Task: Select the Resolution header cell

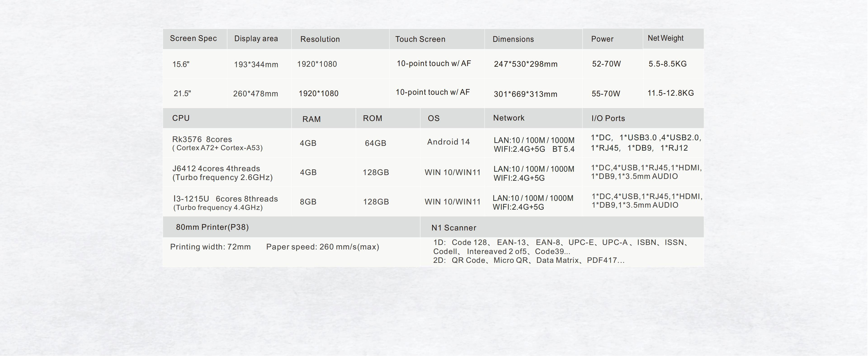Action: 320,39
